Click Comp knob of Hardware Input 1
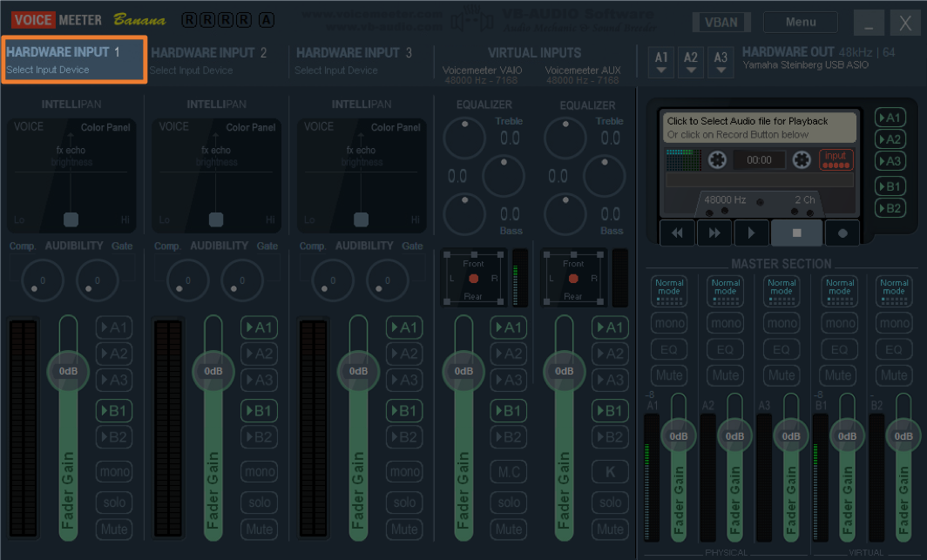927x560 pixels. tap(42, 280)
